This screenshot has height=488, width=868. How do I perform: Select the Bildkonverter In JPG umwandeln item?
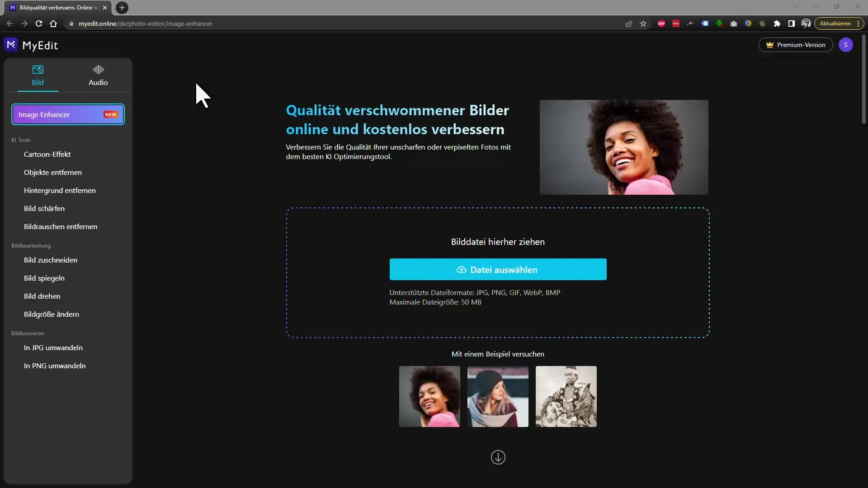[x=53, y=347]
